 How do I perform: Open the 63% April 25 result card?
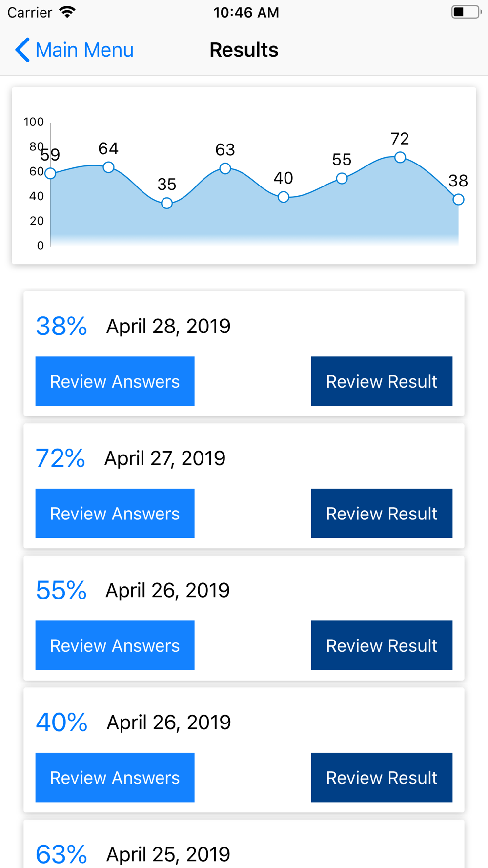244,845
